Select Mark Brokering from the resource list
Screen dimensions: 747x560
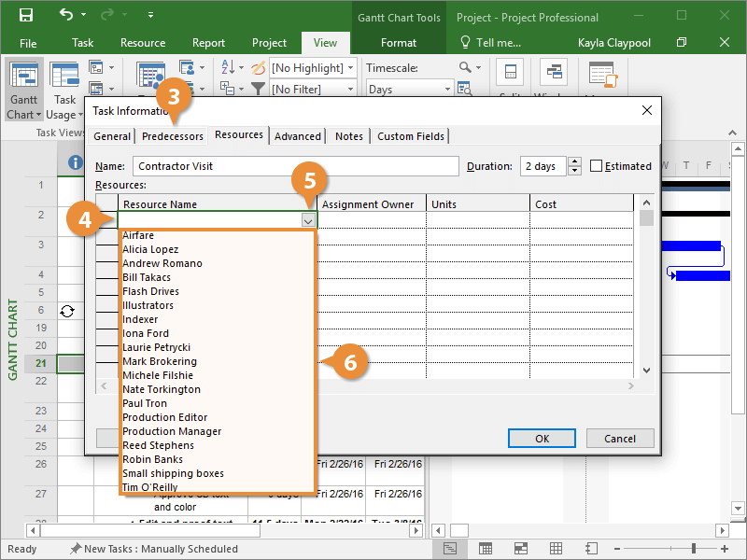click(160, 361)
